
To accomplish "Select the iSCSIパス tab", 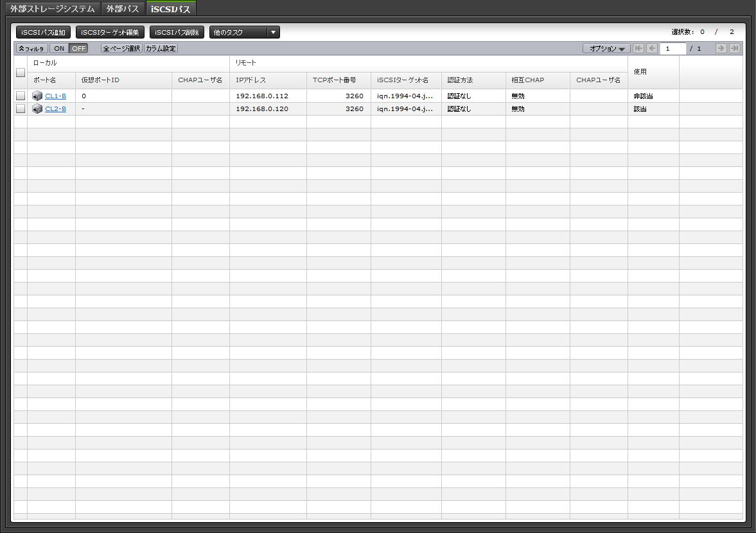I will click(171, 9).
